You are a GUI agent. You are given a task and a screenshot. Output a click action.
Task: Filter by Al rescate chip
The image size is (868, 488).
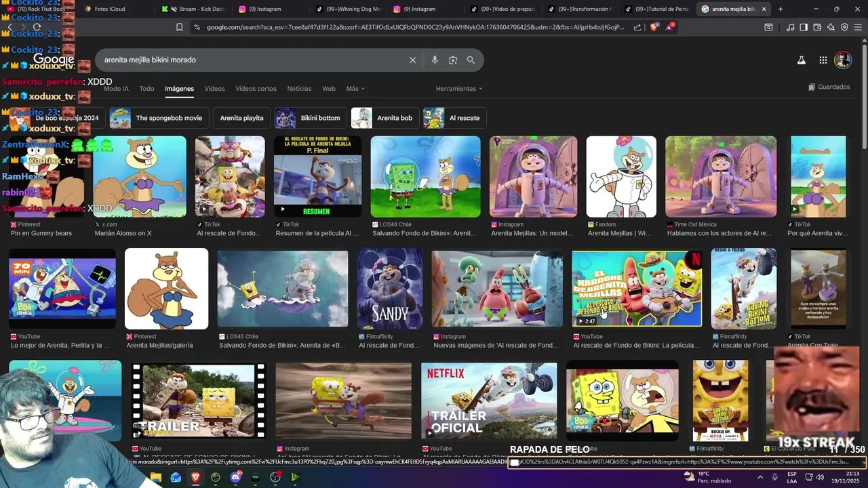[x=454, y=118]
